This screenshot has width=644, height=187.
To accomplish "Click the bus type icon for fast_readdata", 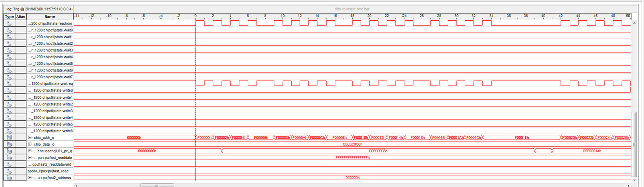I will point(9,157).
